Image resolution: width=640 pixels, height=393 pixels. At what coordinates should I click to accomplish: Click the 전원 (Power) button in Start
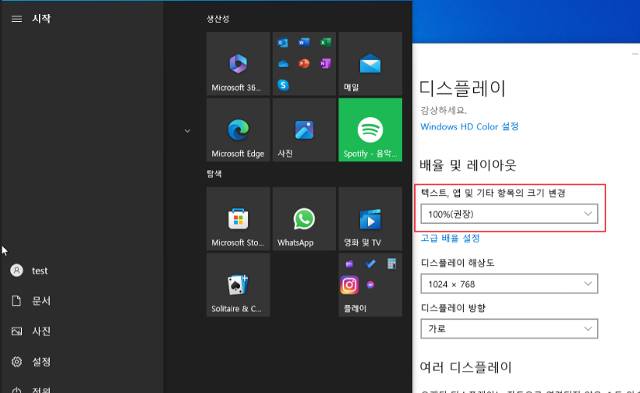(x=31, y=389)
